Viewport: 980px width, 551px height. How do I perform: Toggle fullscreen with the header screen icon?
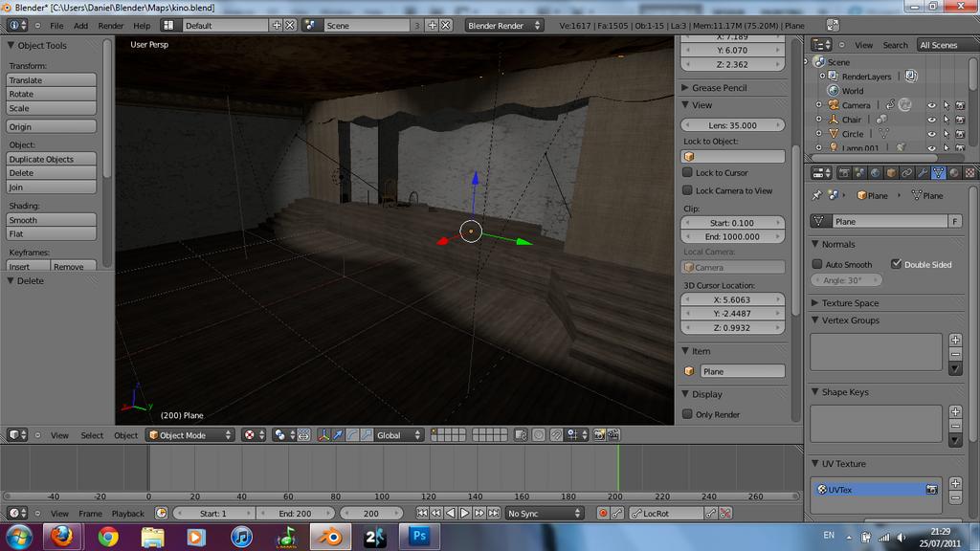pyautogui.click(x=833, y=25)
